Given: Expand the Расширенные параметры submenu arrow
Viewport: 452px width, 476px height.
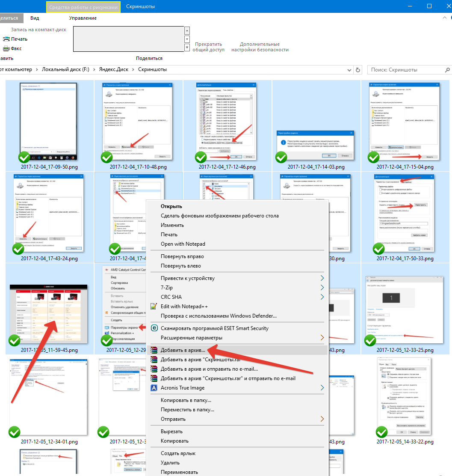Looking at the screenshot, I should tap(322, 338).
